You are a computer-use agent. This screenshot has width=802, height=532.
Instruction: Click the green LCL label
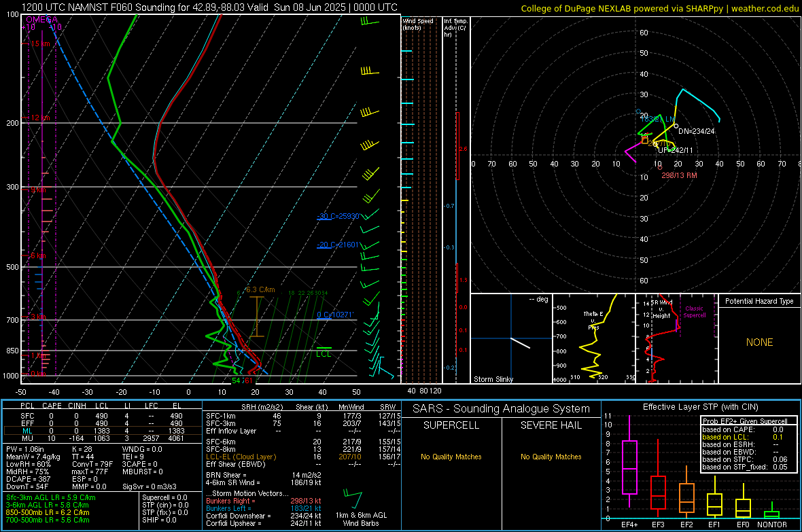coord(324,354)
